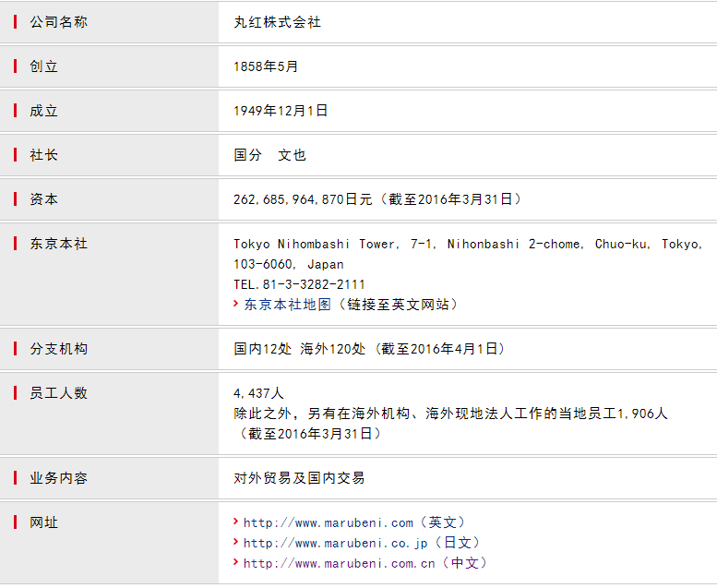717x588 pixels.
Task: Open the 东京本社地图 English site link
Action: coord(351,305)
